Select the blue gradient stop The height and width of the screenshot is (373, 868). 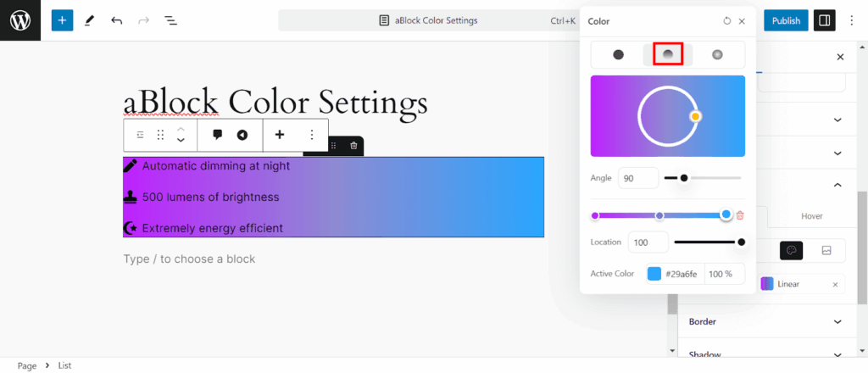click(726, 214)
